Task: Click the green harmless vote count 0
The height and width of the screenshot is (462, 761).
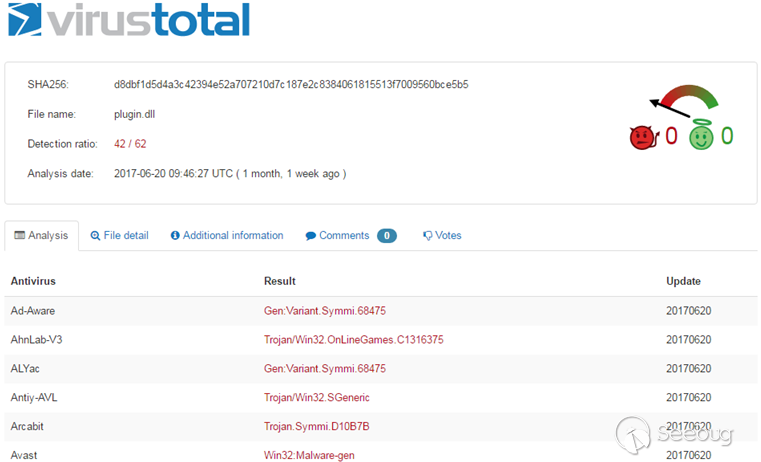Action: (x=727, y=136)
